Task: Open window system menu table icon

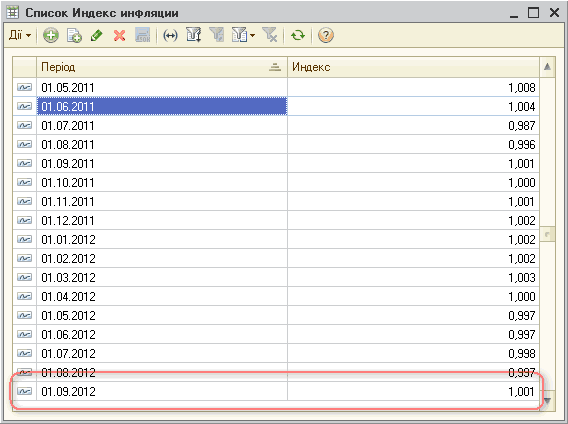Action: (x=13, y=12)
